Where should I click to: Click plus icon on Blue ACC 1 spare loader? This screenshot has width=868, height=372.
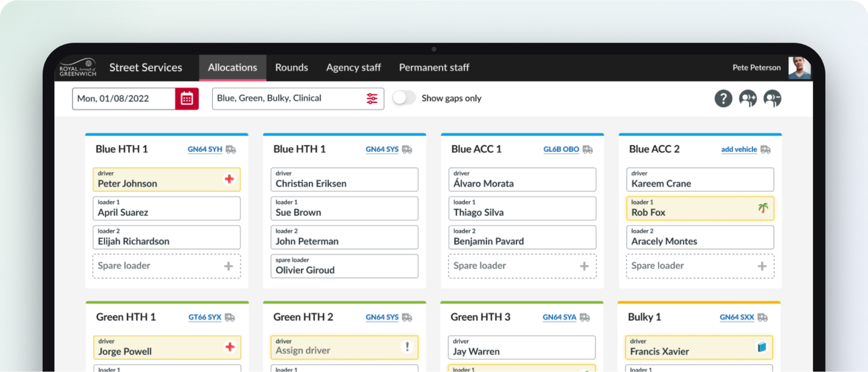(x=584, y=266)
